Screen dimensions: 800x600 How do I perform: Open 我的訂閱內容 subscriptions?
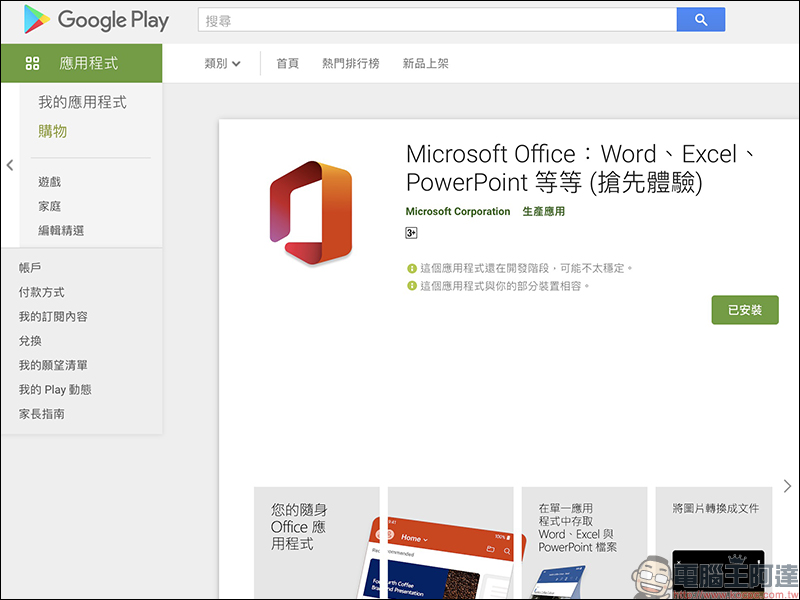(53, 316)
